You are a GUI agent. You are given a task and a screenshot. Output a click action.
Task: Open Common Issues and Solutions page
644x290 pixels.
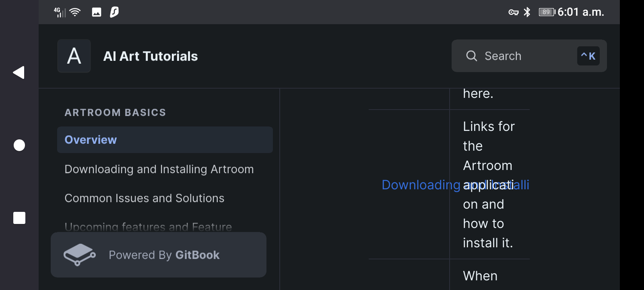(x=144, y=198)
